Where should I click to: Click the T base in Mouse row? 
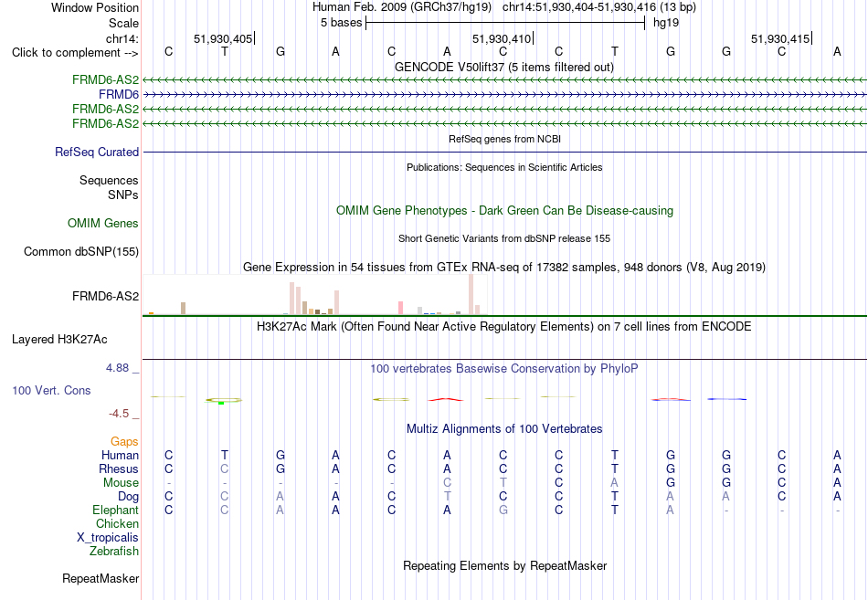tap(503, 483)
